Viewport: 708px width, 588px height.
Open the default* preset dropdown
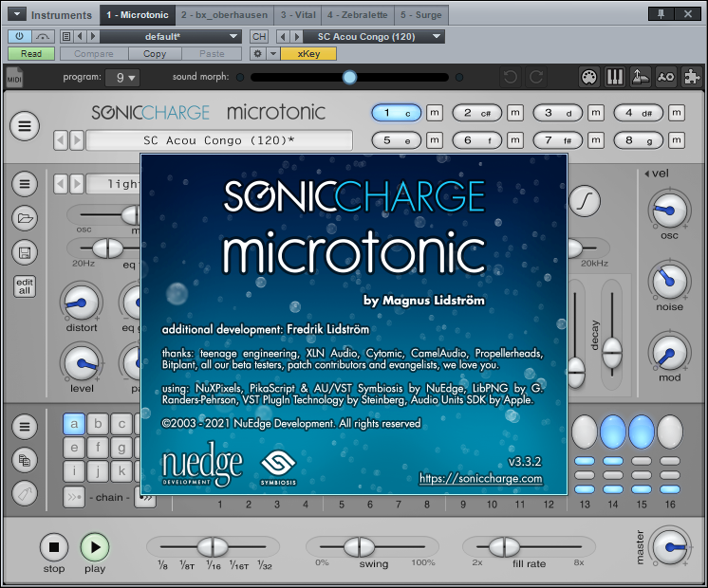click(170, 36)
